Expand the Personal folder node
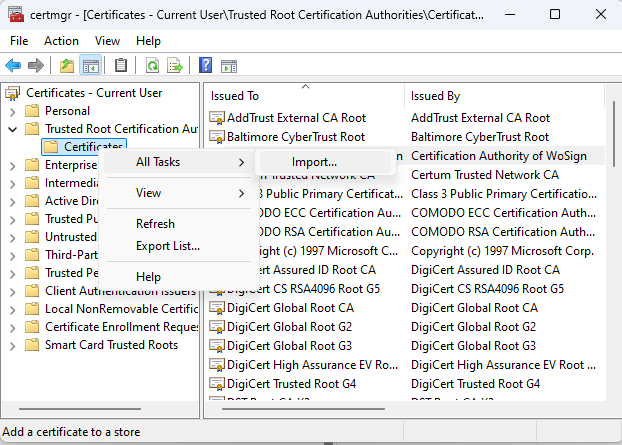 point(12,111)
